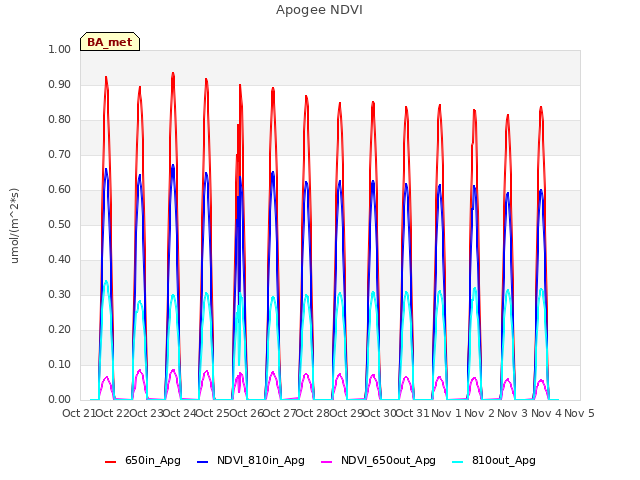This screenshot has width=640, height=480.
Task: Click the Nov 2 x-axis date label
Action: click(x=480, y=413)
